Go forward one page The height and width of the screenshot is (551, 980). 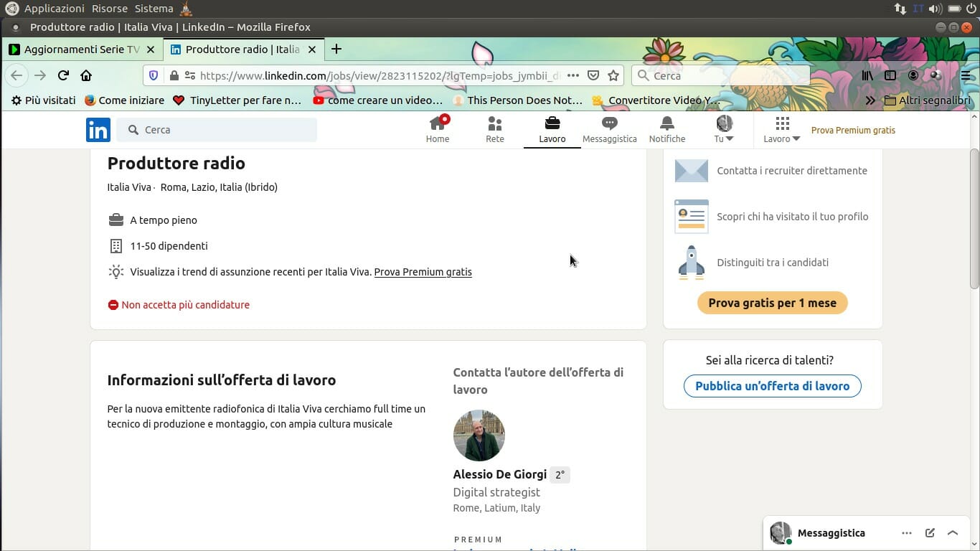click(x=40, y=75)
